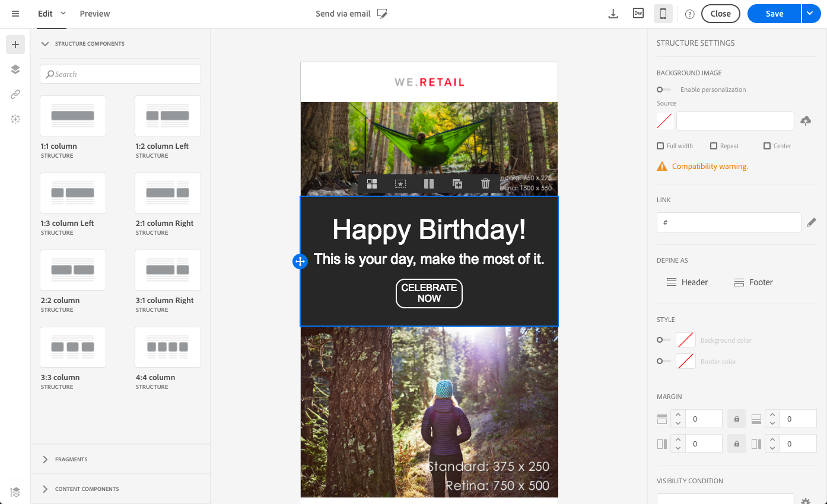Decrease the right margin stepper
The width and height of the screenshot is (827, 504).
(x=772, y=448)
